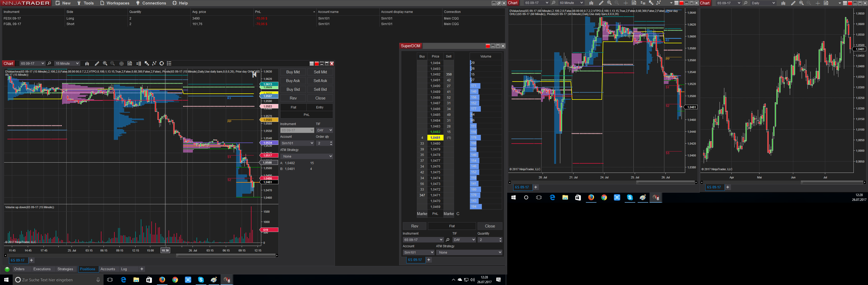Open bar type selector in 60 Minute chart
Image resolution: width=868 pixels, height=285 pixels.
tap(591, 3)
